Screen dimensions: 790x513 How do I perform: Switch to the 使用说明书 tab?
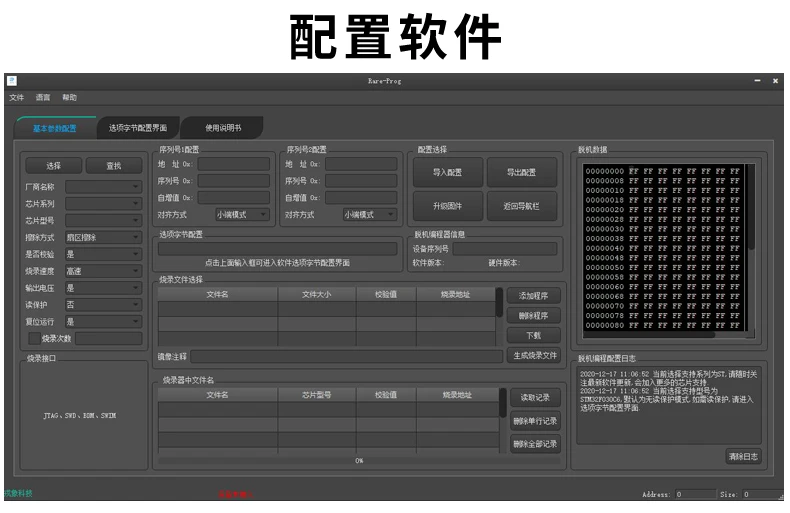coord(224,128)
